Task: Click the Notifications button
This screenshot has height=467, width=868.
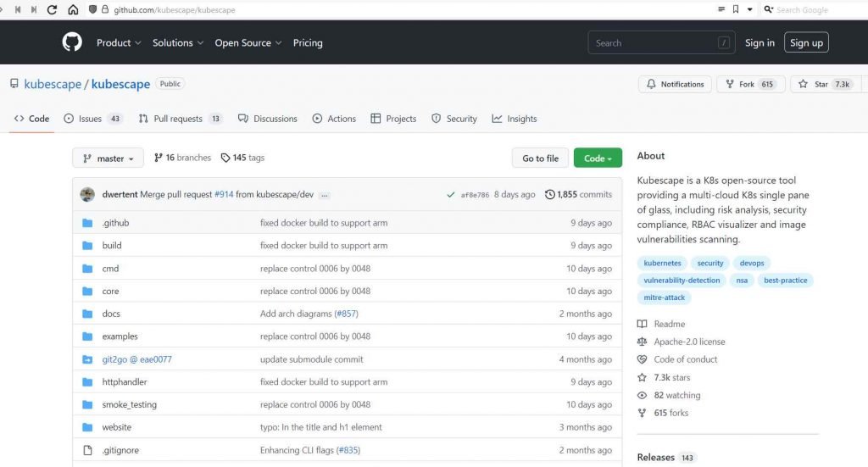Action: coord(675,84)
